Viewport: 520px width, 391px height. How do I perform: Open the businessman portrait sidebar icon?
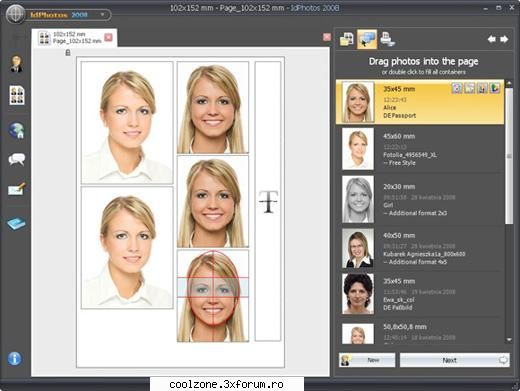coord(16,64)
